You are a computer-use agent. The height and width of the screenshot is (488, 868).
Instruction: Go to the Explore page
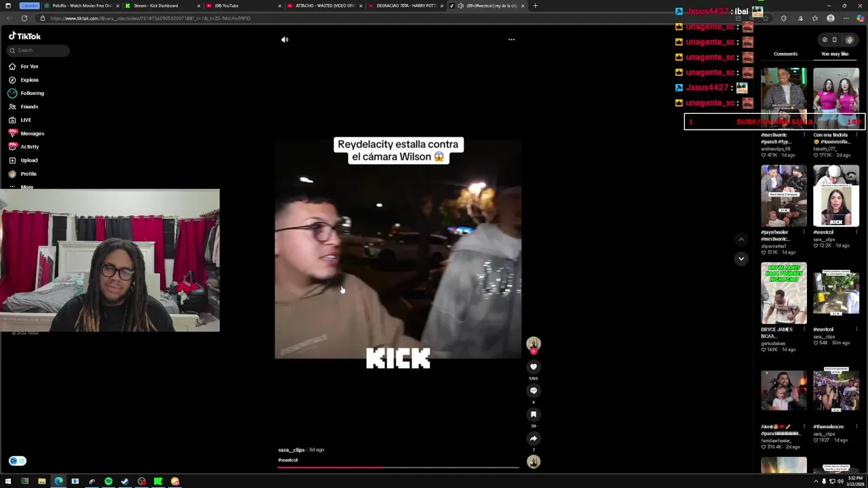(x=24, y=80)
